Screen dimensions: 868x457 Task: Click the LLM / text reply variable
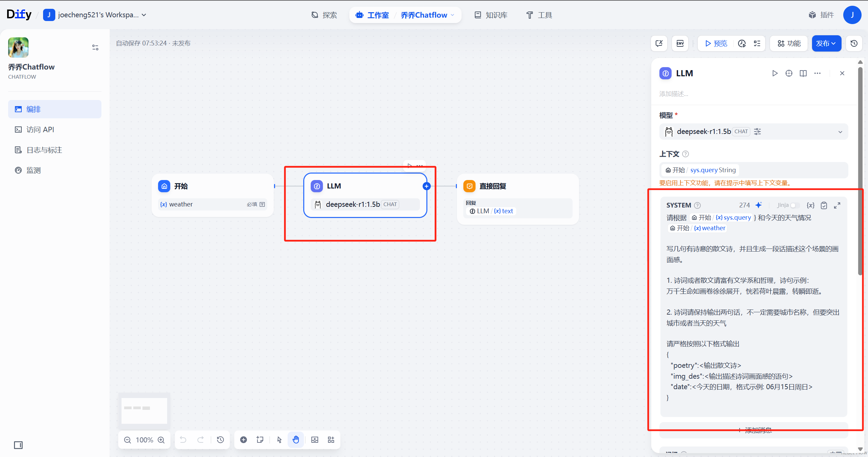point(491,211)
